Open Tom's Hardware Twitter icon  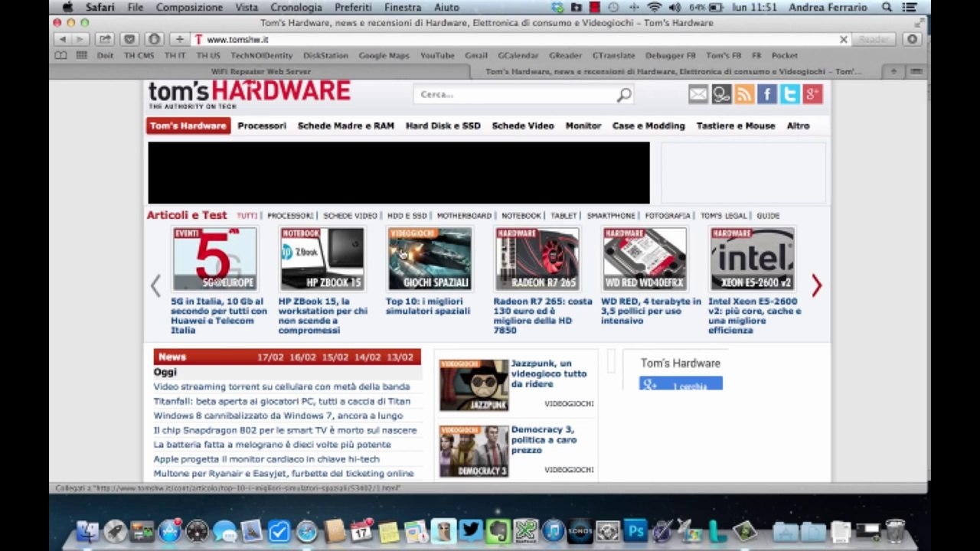tap(790, 94)
